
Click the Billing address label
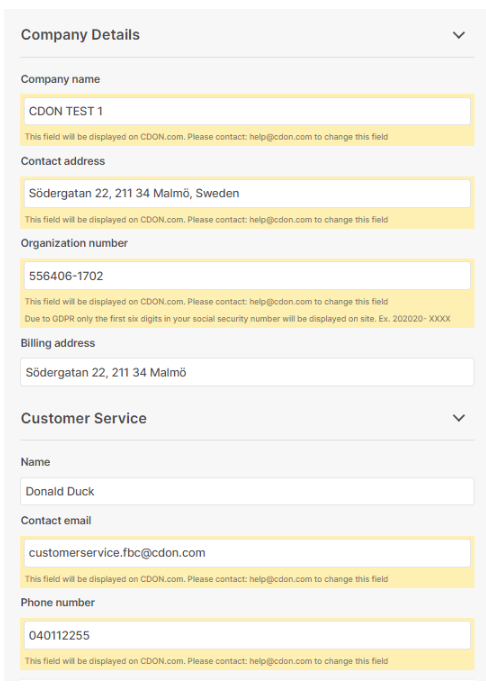coord(58,343)
